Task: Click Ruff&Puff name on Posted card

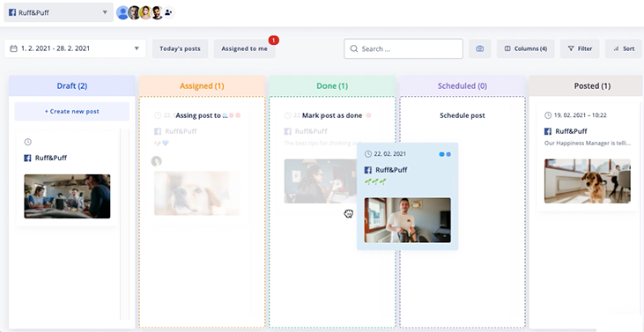Action: click(x=571, y=131)
